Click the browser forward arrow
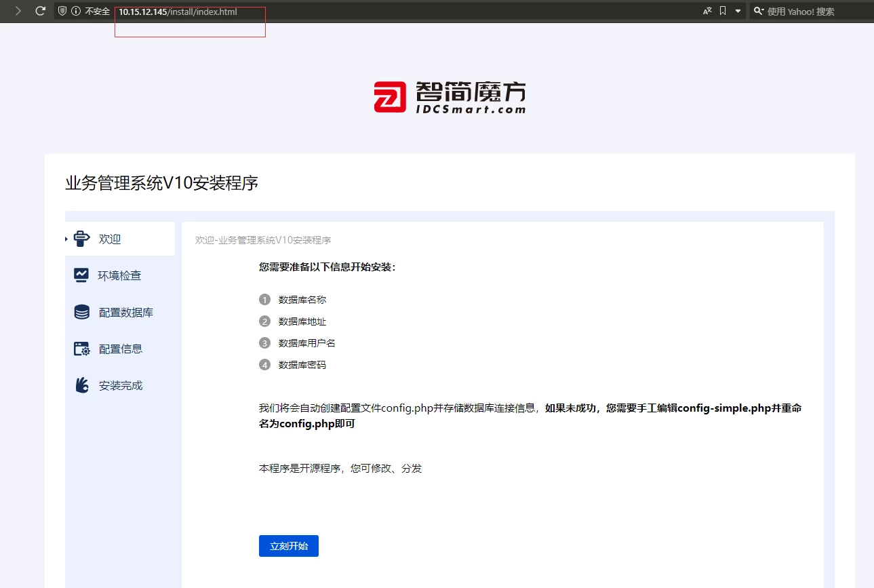This screenshot has width=874, height=588. [18, 11]
